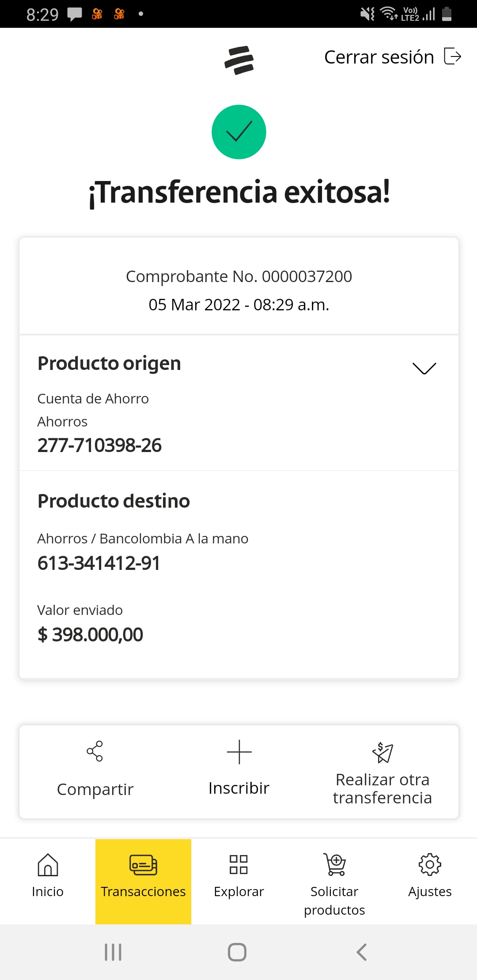The height and width of the screenshot is (980, 477).
Task: Tap the Inscribir label
Action: [239, 788]
